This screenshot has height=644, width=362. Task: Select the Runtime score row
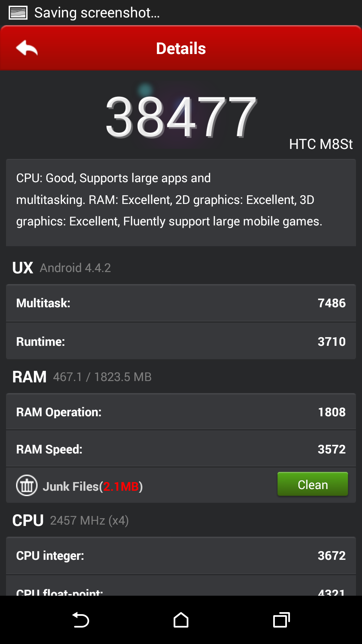click(x=181, y=341)
